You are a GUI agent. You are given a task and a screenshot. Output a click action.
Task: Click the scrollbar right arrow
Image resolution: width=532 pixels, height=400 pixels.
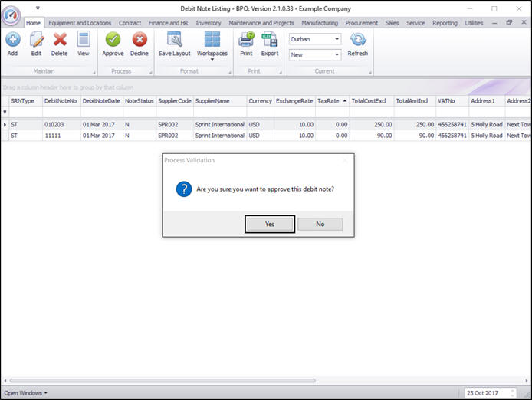527,380
